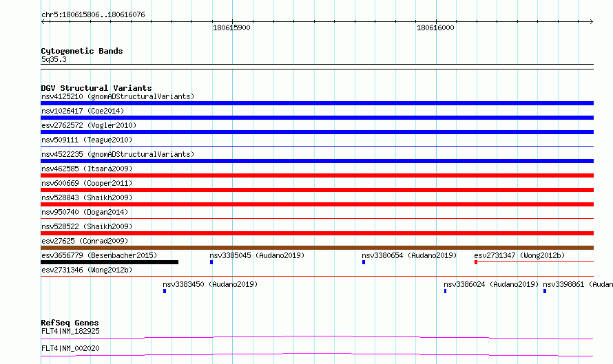Click the nsv509111 (Teague2010) label

pyautogui.click(x=87, y=140)
